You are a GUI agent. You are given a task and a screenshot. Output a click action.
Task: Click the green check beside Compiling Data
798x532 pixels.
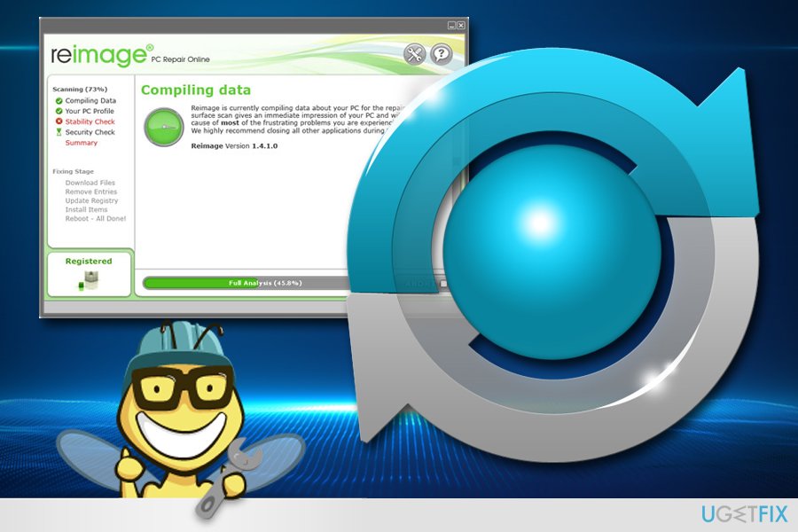[59, 101]
